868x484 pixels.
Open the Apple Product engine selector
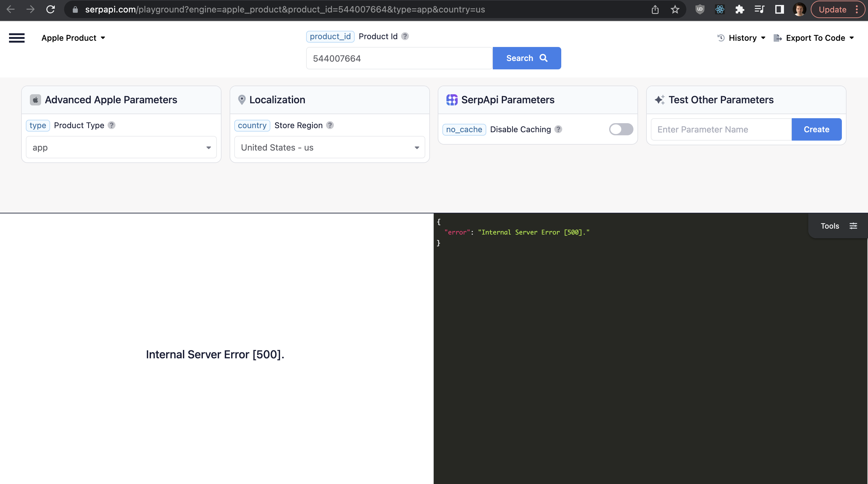[x=73, y=38]
